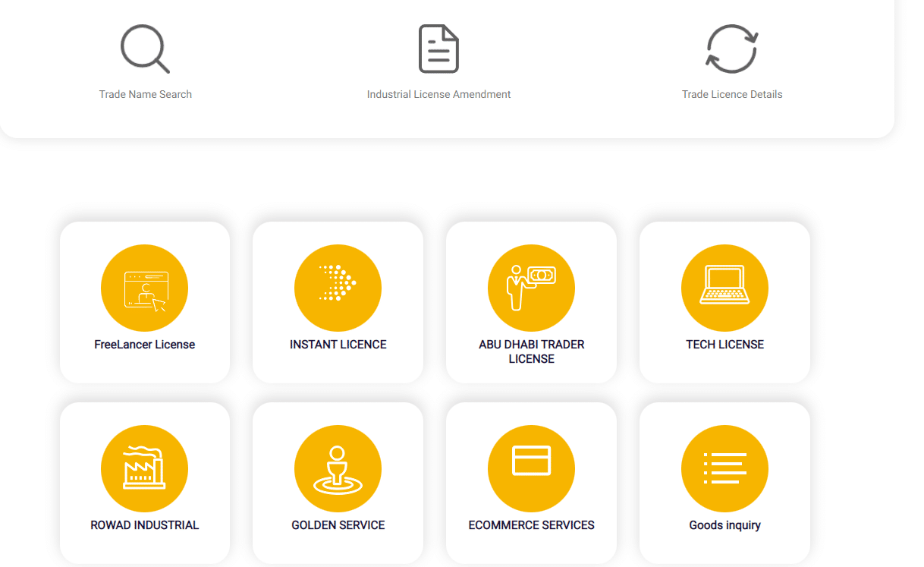924x567 pixels.
Task: Click the INSTANT LICENCE arrow icon
Action: pos(338,288)
